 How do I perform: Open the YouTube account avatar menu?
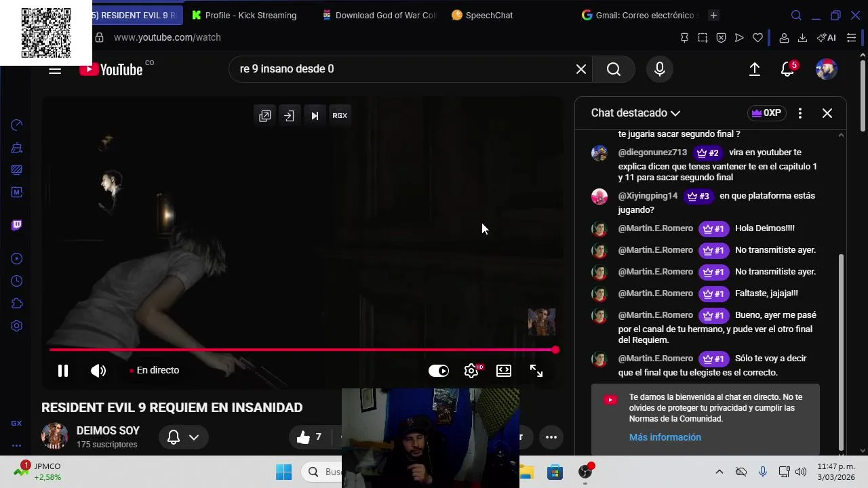click(x=827, y=69)
